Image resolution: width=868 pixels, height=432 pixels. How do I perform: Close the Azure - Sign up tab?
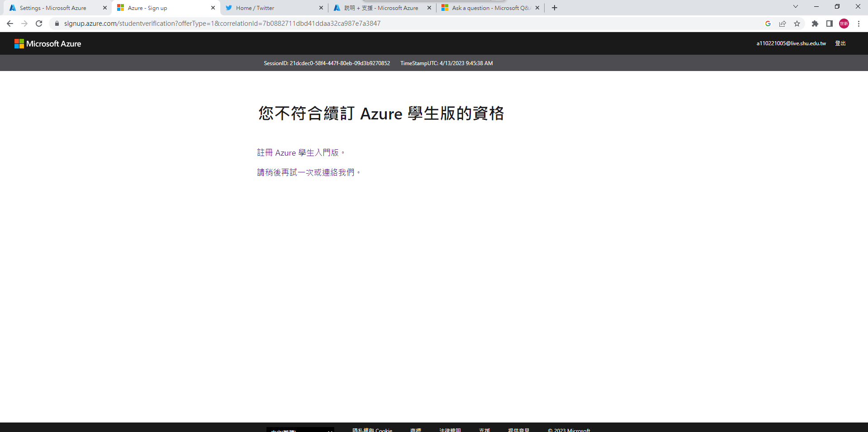213,8
